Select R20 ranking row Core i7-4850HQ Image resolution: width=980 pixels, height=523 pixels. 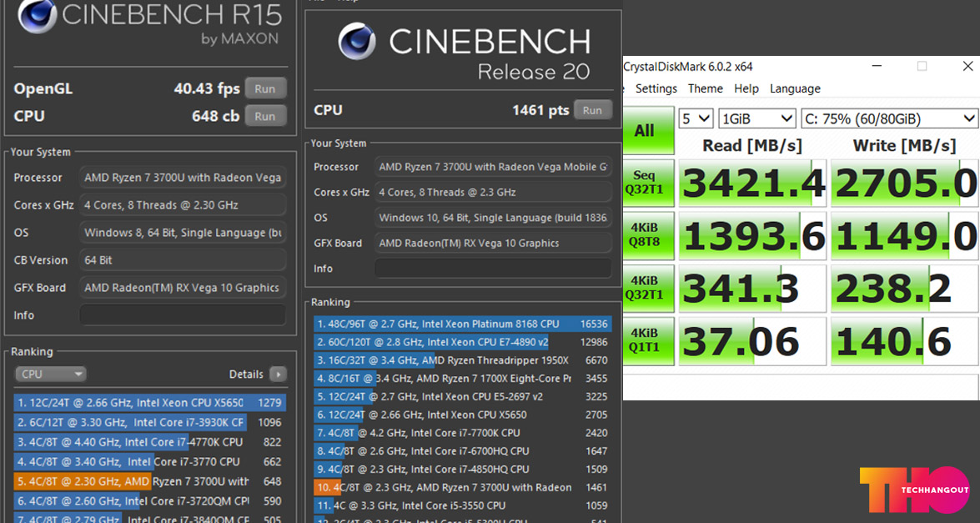pos(463,470)
